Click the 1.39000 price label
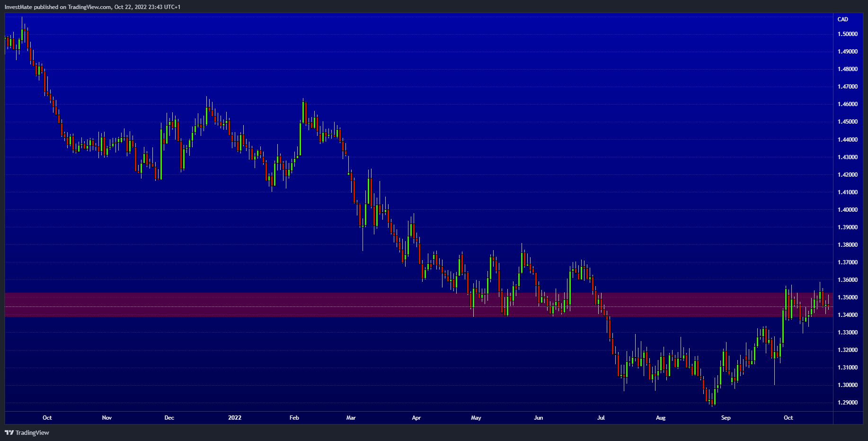 tap(848, 227)
